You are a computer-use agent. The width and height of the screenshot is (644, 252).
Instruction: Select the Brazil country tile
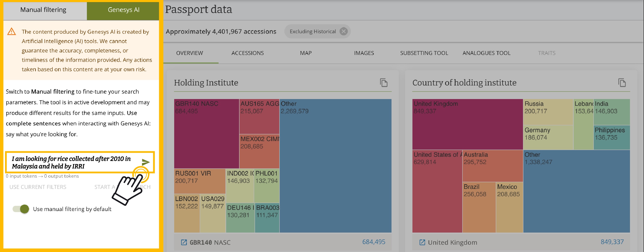(479, 207)
